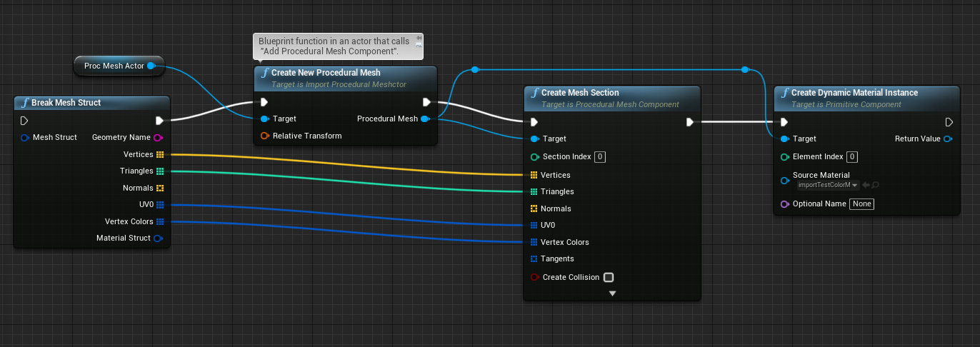Browse to Source Material with magnifier icon
The height and width of the screenshot is (347, 980).
coord(875,185)
